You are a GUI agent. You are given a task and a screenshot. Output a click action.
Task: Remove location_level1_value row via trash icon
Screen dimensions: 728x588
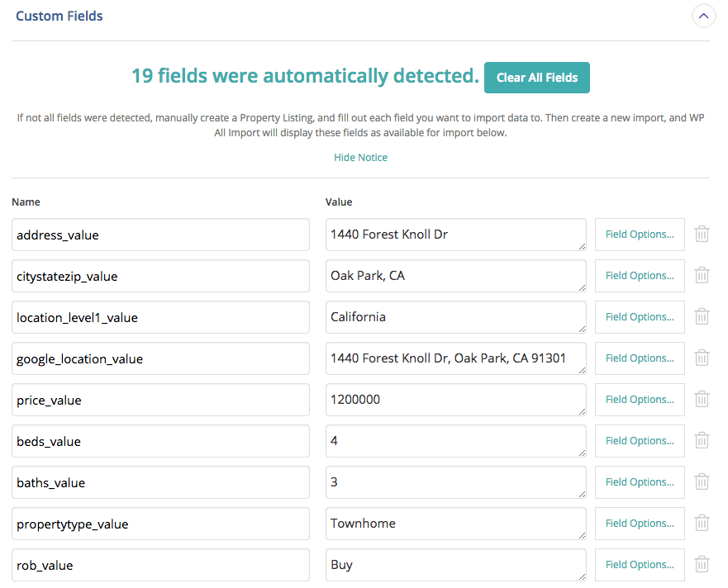click(x=702, y=316)
